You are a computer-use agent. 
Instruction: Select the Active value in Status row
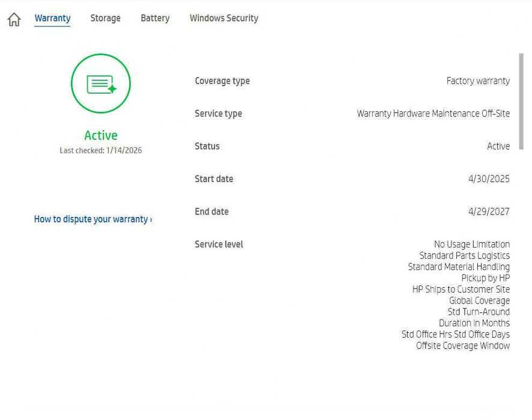[498, 146]
